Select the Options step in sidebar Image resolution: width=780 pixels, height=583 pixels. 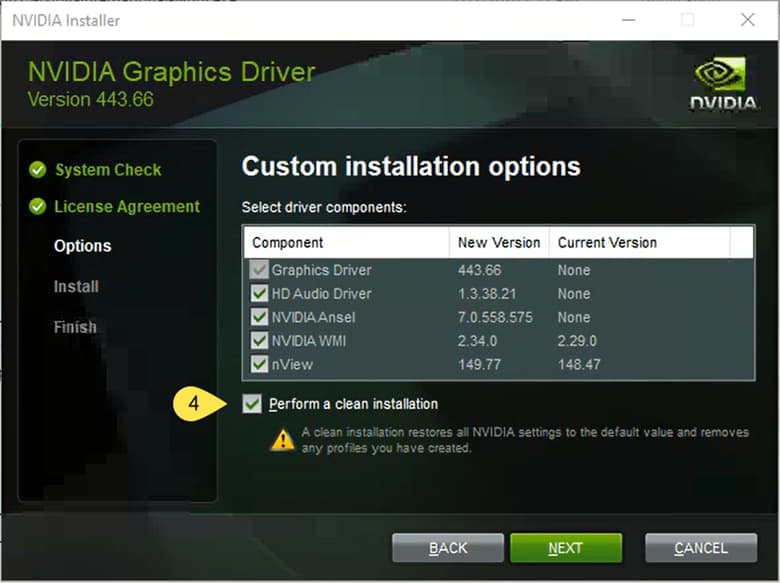point(82,246)
